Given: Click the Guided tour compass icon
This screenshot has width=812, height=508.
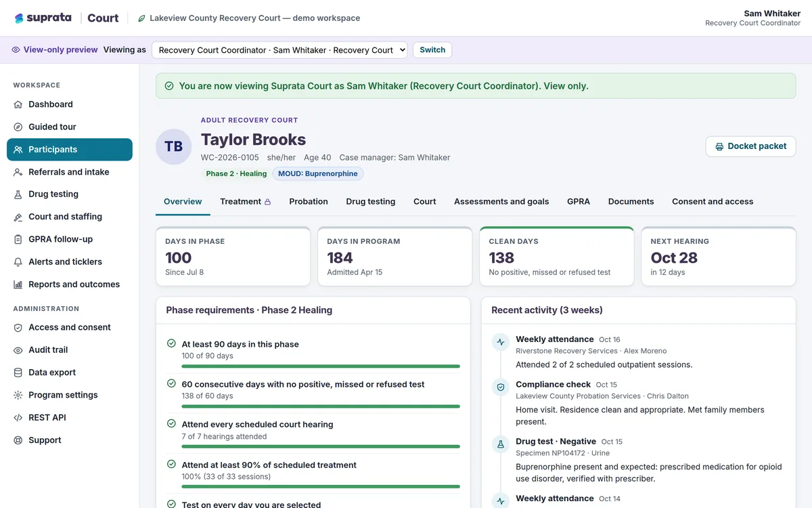Looking at the screenshot, I should pos(18,127).
